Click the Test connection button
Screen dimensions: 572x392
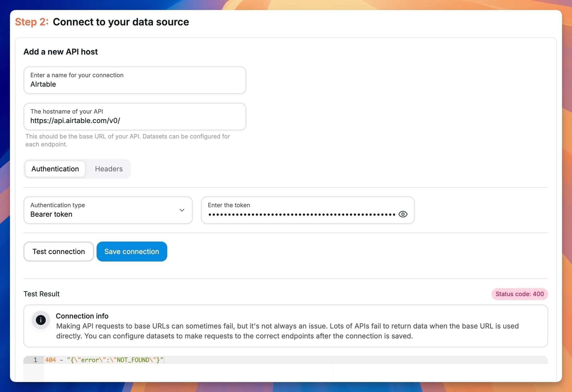coord(58,252)
